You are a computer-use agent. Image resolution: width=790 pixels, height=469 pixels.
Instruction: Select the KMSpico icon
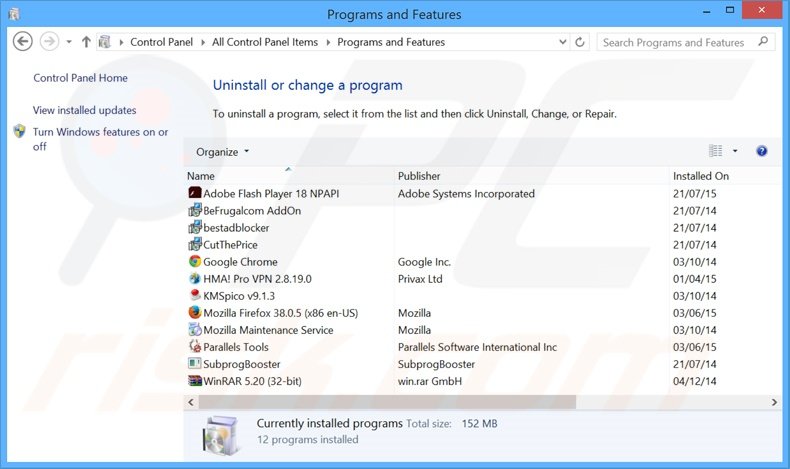click(x=194, y=295)
